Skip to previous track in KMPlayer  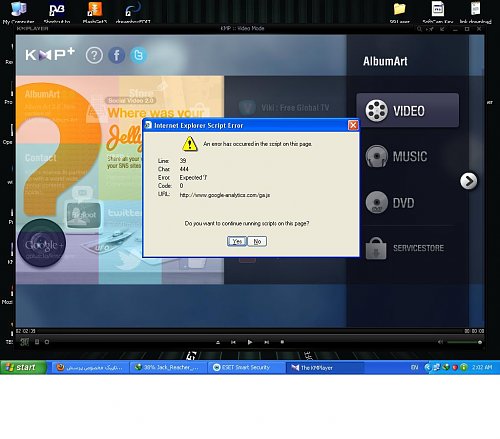[x=233, y=342]
